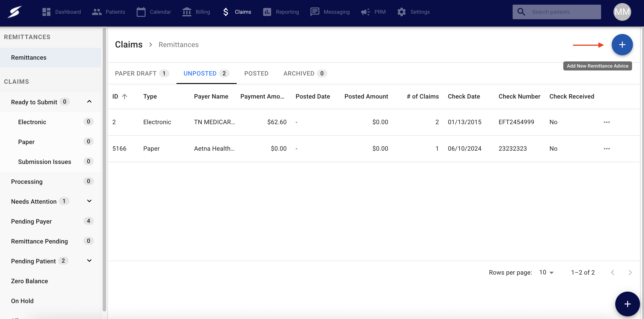Click the sidebar vertical scrollbar
Viewport: 644px width, 319px height.
pos(104,170)
